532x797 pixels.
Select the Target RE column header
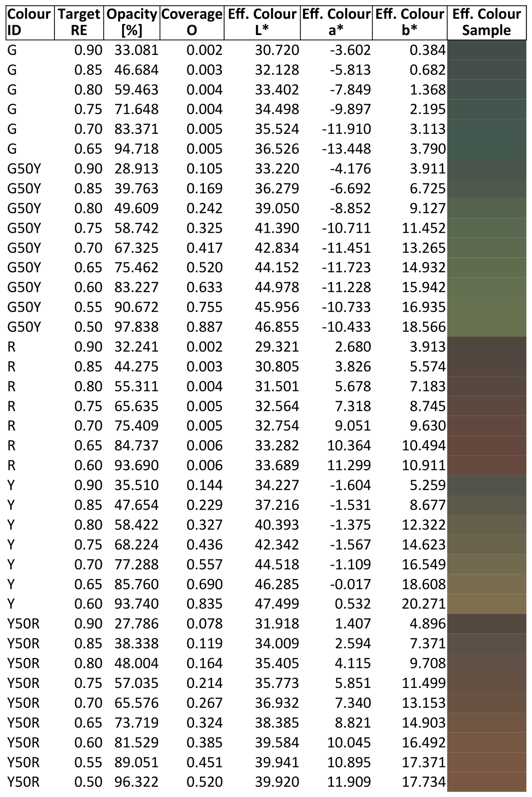point(79,23)
